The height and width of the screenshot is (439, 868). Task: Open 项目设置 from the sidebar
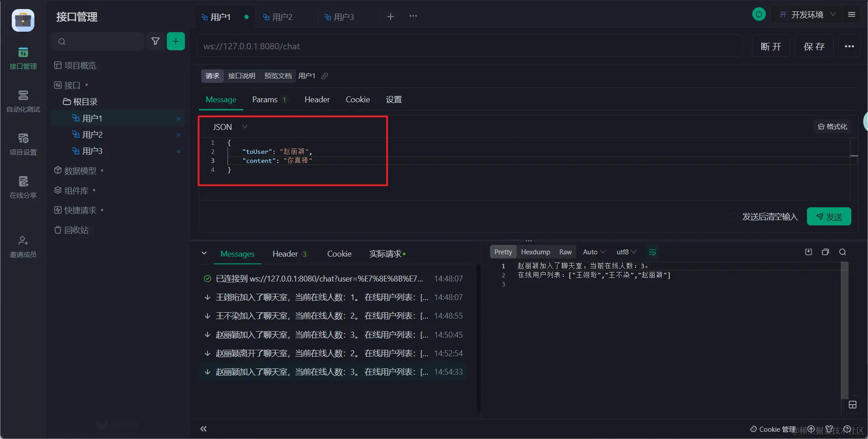23,144
